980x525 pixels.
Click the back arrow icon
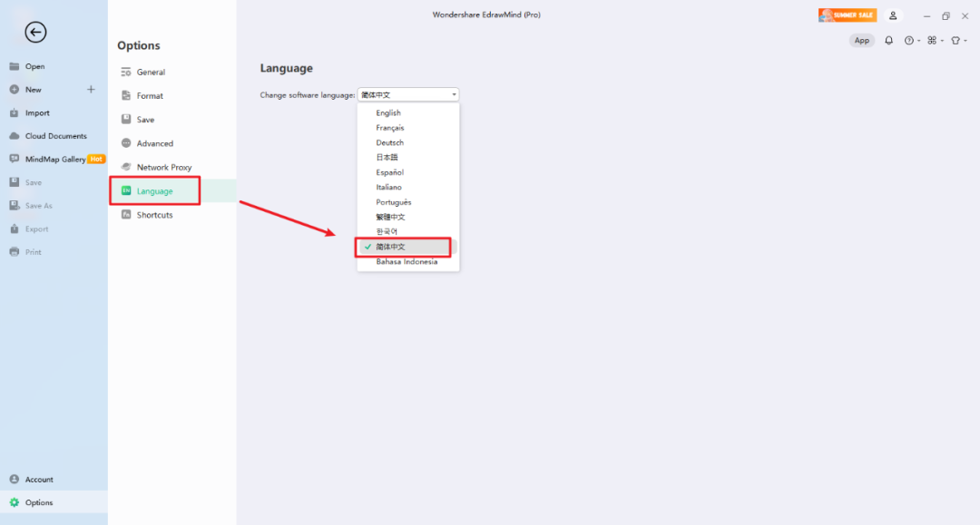coord(35,33)
